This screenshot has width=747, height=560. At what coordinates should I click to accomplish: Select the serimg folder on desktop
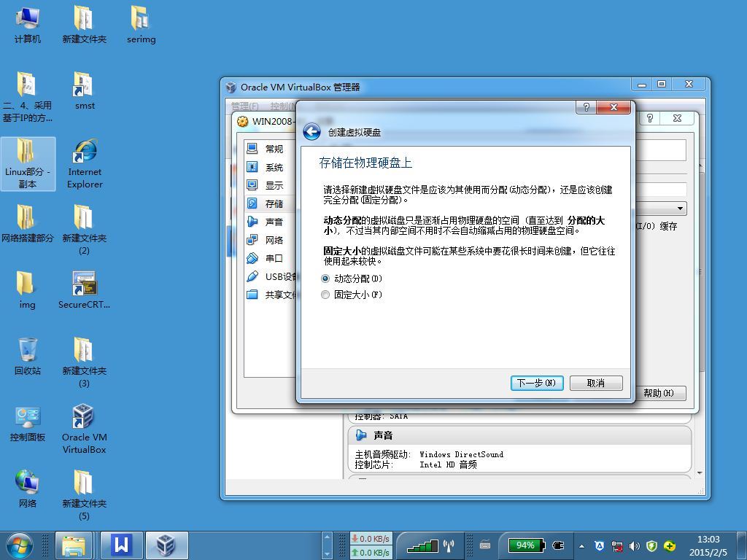tap(141, 24)
